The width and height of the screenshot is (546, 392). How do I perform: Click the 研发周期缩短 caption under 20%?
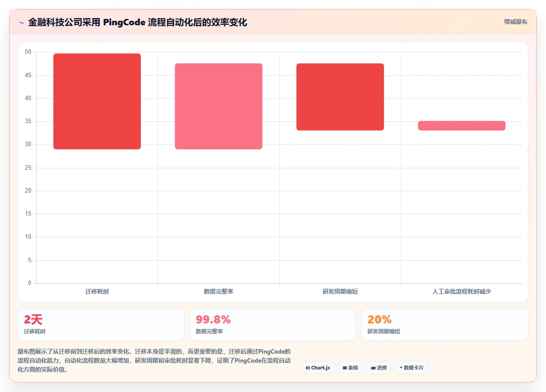384,332
